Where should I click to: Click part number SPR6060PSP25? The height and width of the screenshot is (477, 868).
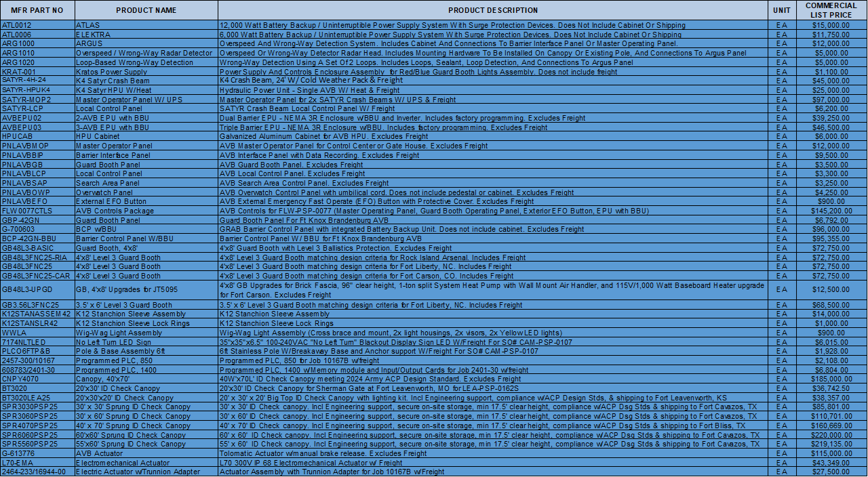pos(37,435)
